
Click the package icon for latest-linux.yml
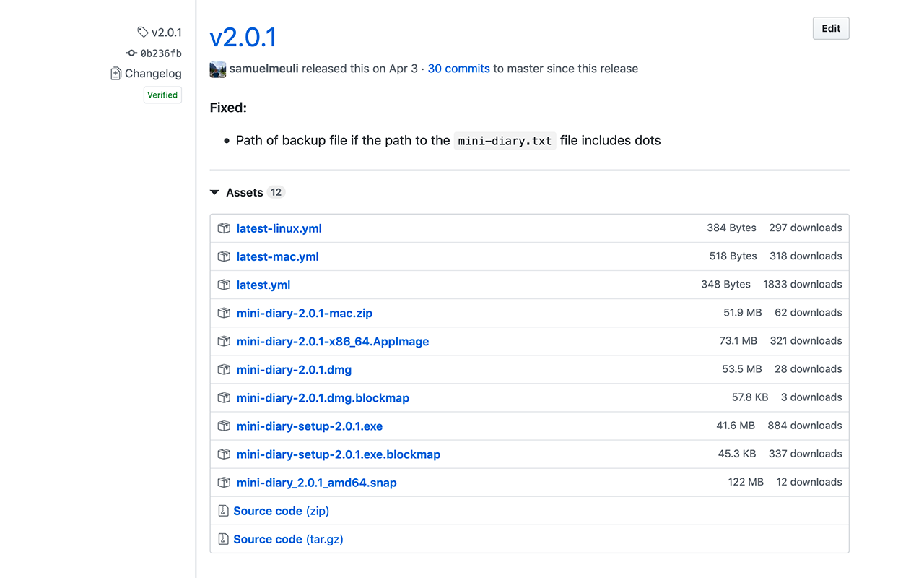[x=224, y=228]
